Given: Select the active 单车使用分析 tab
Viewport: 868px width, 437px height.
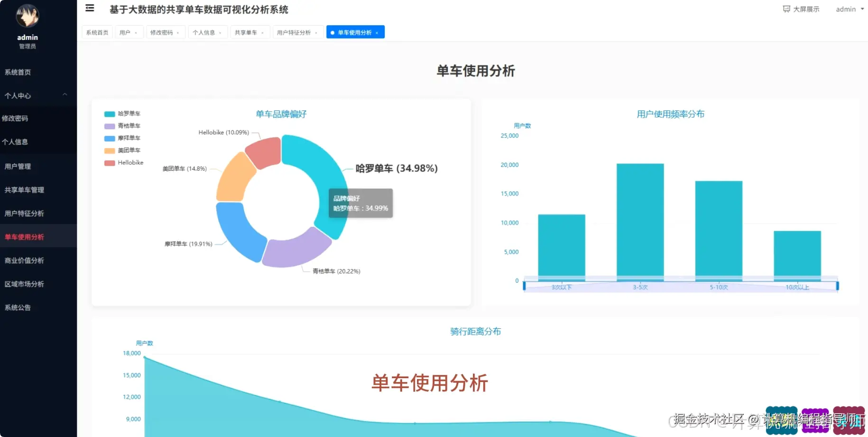Looking at the screenshot, I should pyautogui.click(x=354, y=32).
